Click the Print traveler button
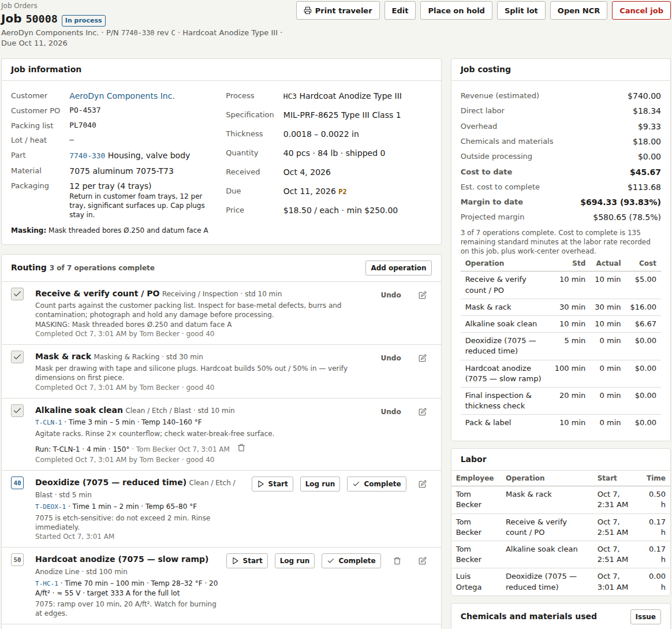The width and height of the screenshot is (672, 629). [338, 11]
